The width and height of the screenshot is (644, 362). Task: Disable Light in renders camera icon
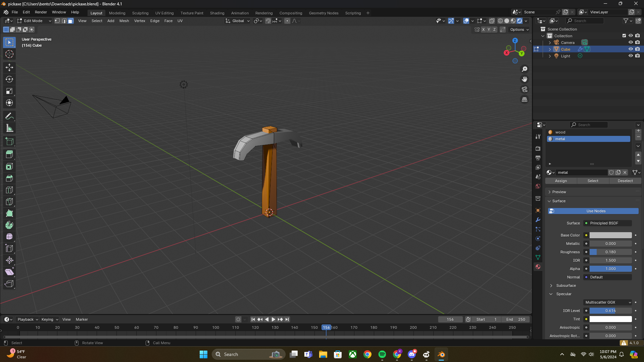click(637, 56)
